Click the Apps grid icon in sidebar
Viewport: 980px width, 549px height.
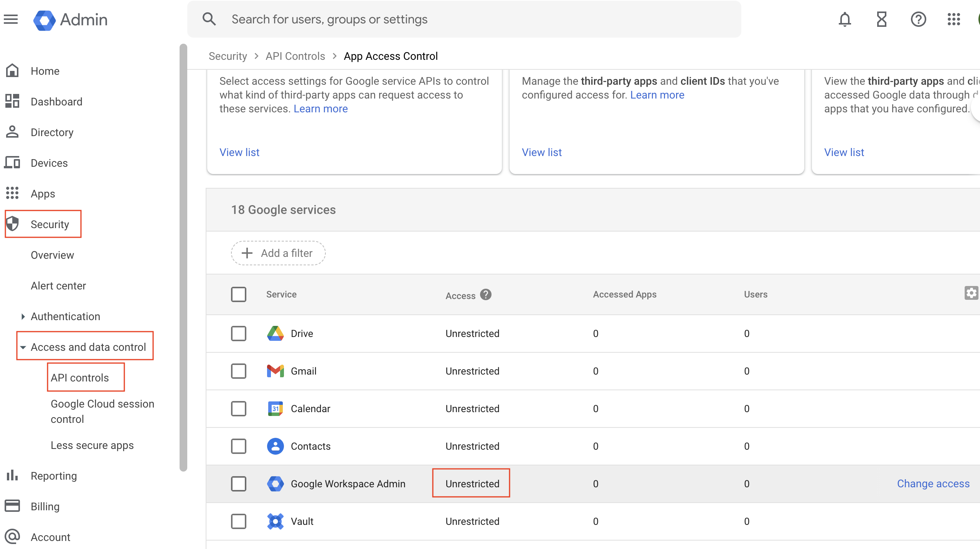point(12,193)
